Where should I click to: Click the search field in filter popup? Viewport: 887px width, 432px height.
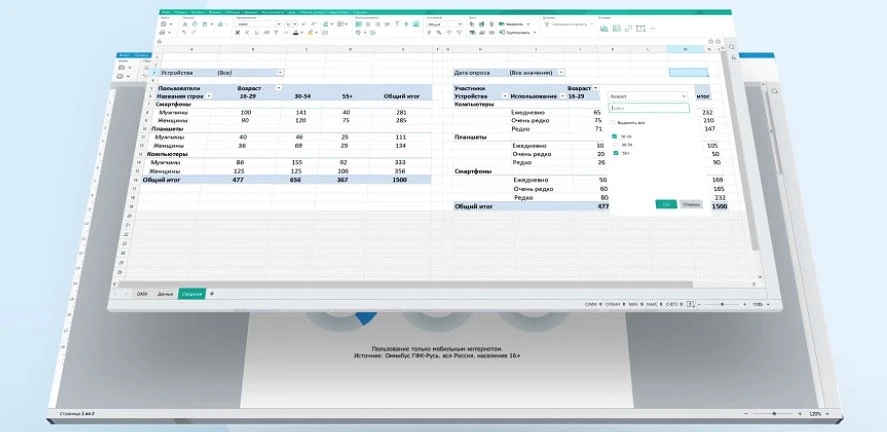[x=649, y=108]
